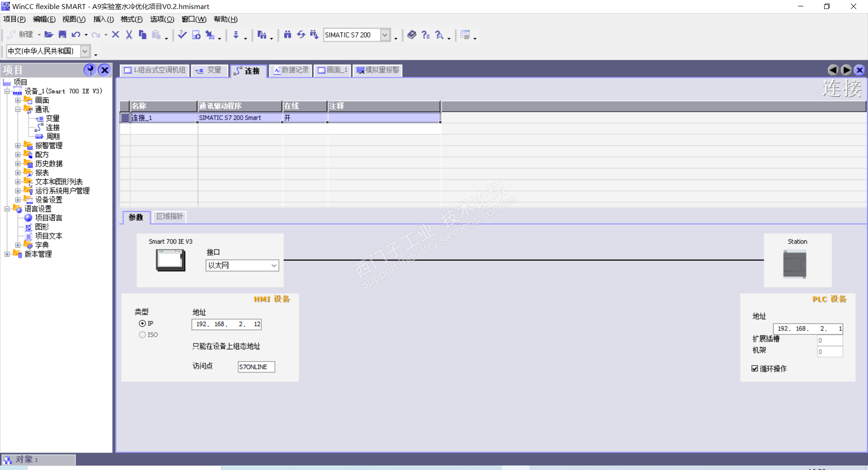Open the 项目(P) menu
The width and height of the screenshot is (868, 470).
(14, 19)
